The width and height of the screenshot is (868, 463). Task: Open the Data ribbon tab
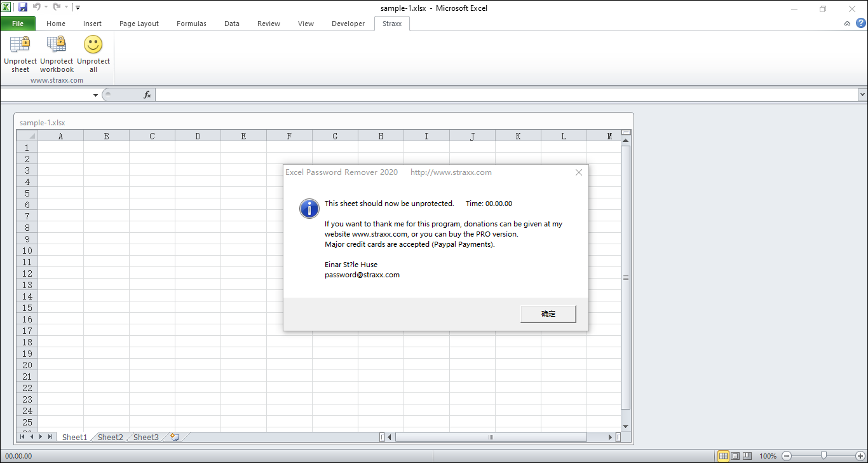coord(232,24)
